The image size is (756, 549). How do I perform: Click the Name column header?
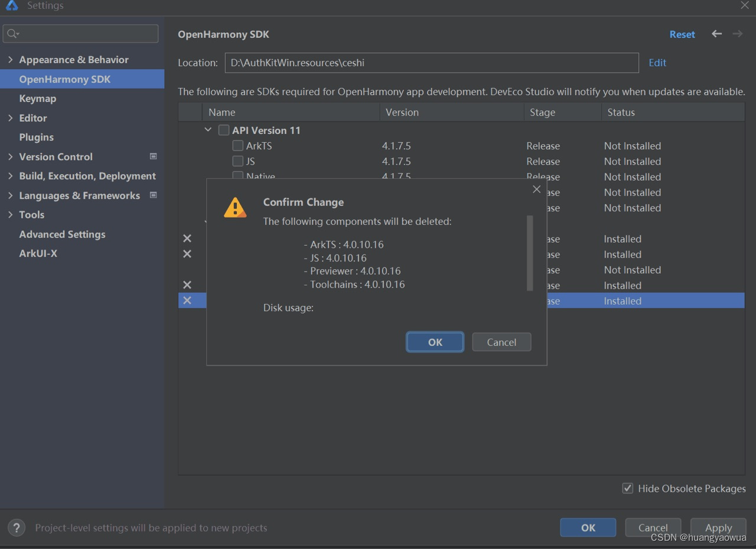[291, 112]
